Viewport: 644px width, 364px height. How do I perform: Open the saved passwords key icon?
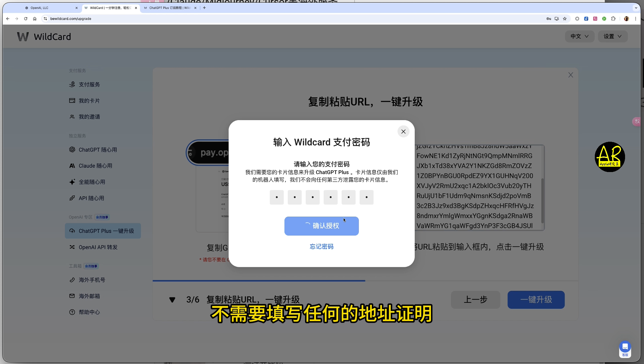[x=549, y=19]
